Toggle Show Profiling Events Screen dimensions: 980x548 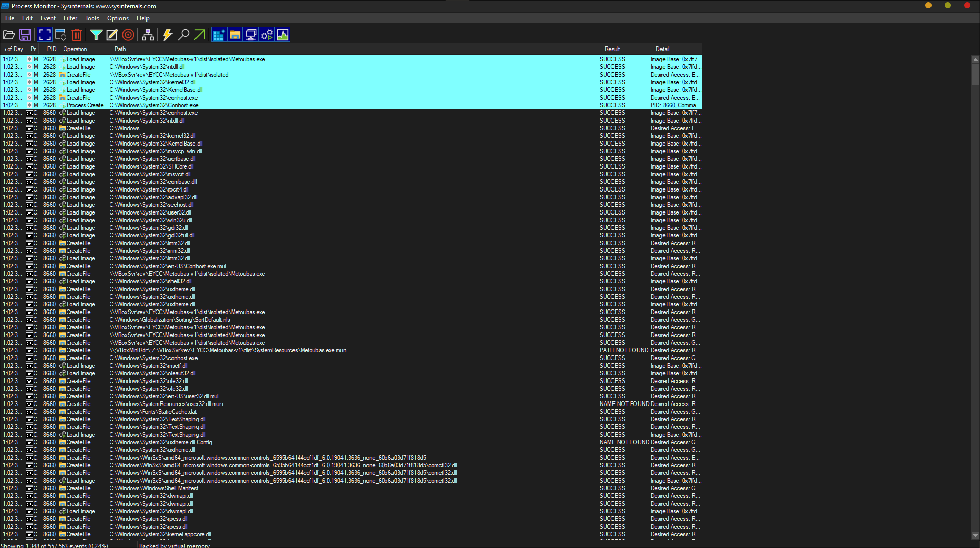[x=283, y=35]
